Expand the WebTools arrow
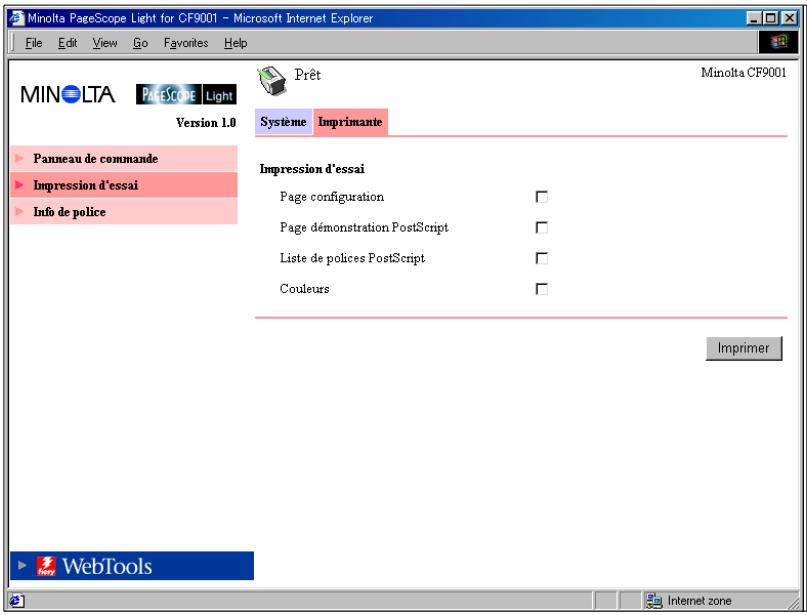This screenshot has width=807, height=615. pyautogui.click(x=22, y=565)
